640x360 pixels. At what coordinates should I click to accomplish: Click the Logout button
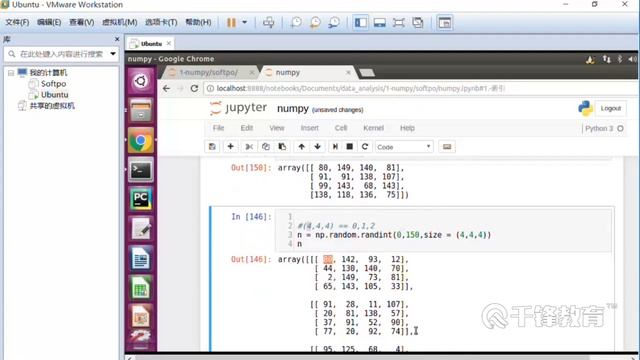pos(611,108)
